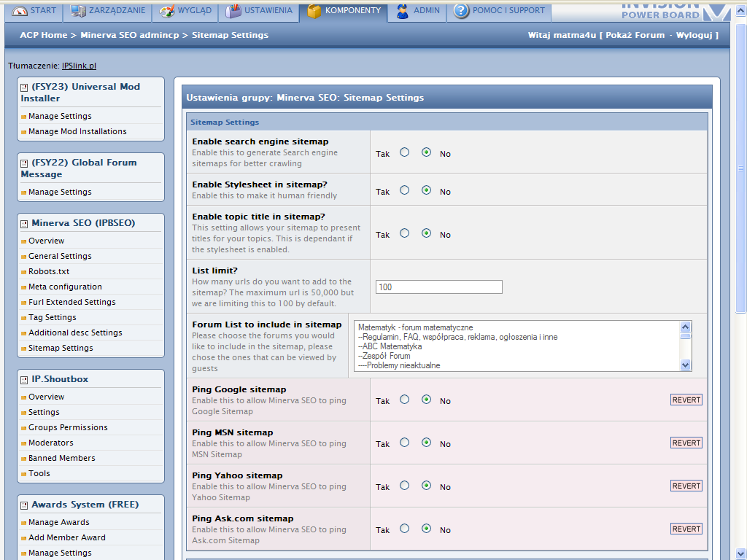Click the START tab speedometer icon
Viewport: 747px width, 560px height.
(20, 11)
